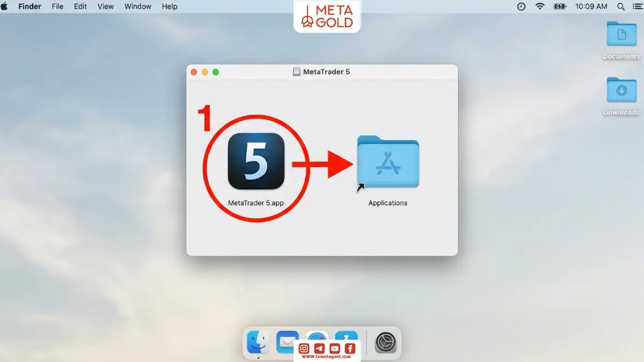The image size is (644, 362).
Task: Click the MetaTrader 5 window title
Action: (326, 72)
